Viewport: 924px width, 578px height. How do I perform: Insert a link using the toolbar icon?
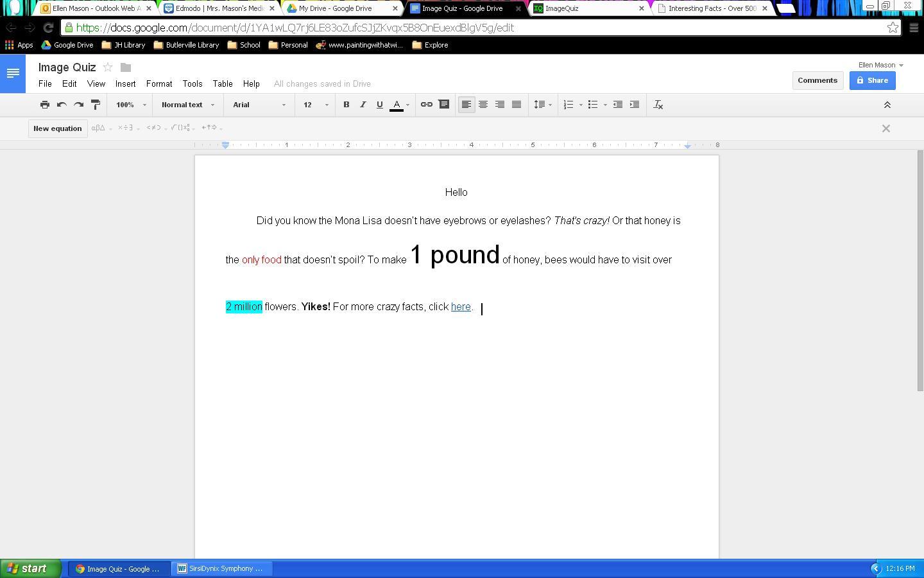426,105
